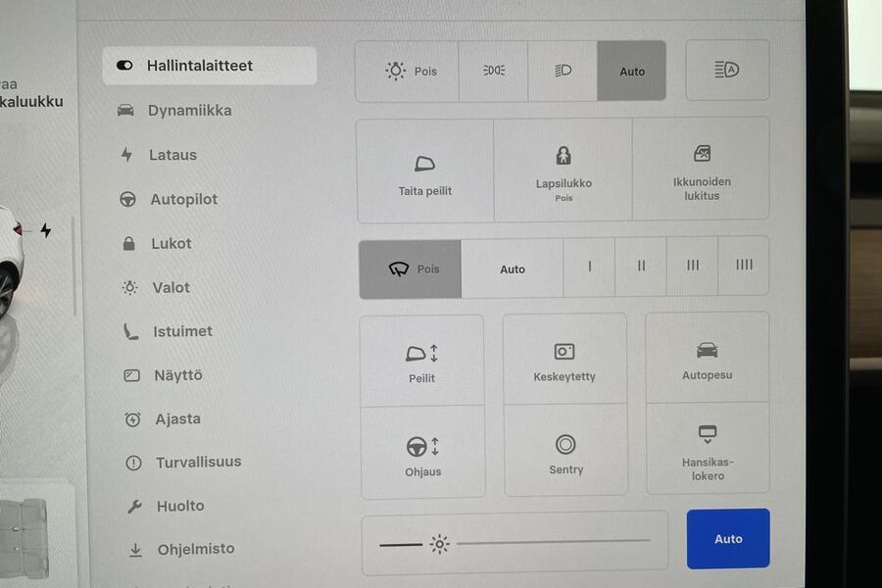
Task: Tap the blue Auto brightness button
Action: pyautogui.click(x=728, y=538)
